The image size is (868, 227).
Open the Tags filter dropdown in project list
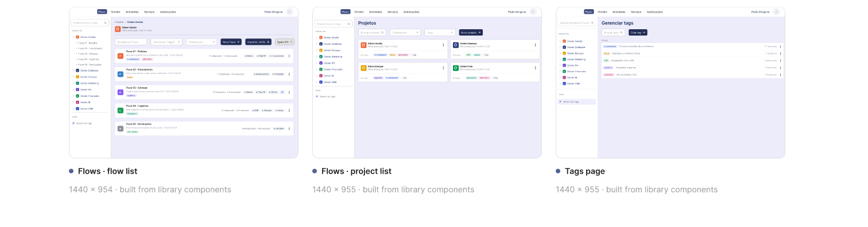click(440, 33)
